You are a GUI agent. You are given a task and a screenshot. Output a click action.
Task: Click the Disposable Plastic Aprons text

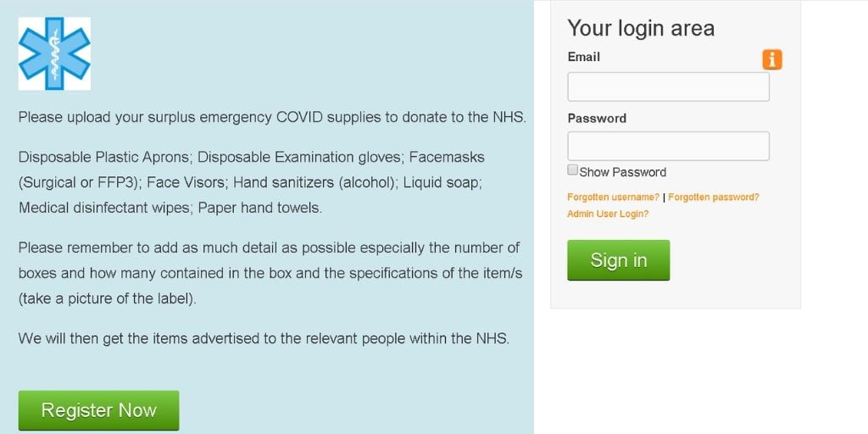(104, 157)
